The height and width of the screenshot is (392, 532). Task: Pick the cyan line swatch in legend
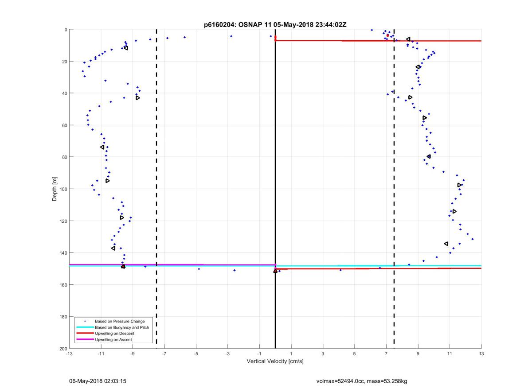pyautogui.click(x=85, y=327)
